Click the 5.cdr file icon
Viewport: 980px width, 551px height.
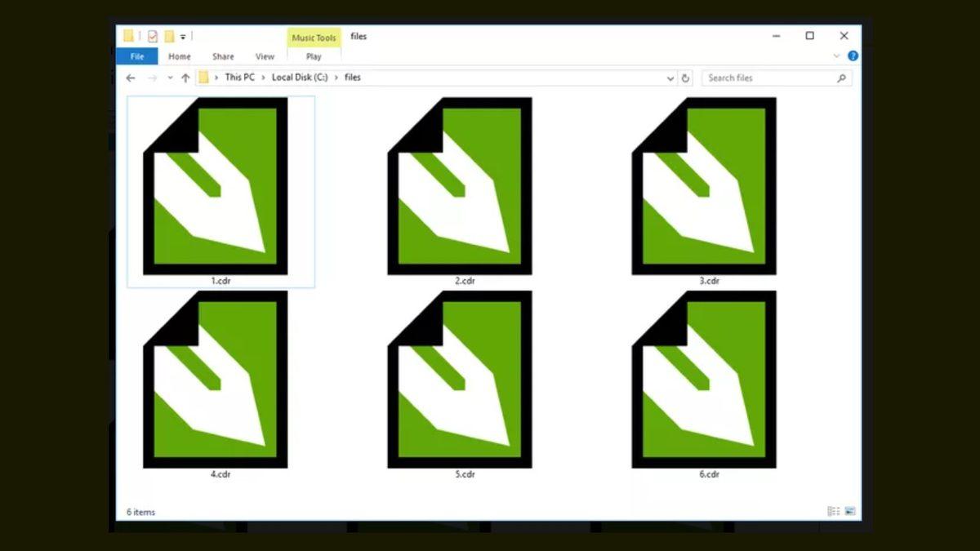pos(460,380)
